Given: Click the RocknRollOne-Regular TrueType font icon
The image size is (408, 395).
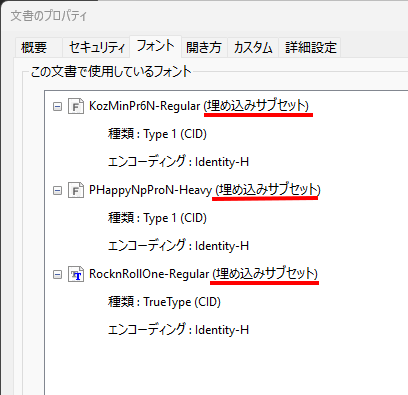Looking at the screenshot, I should tap(76, 274).
